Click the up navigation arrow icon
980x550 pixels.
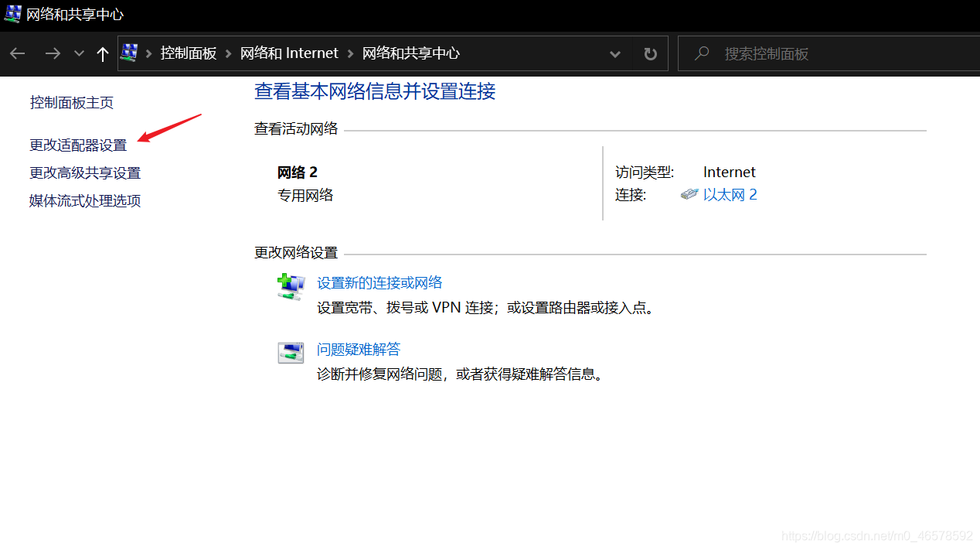102,53
